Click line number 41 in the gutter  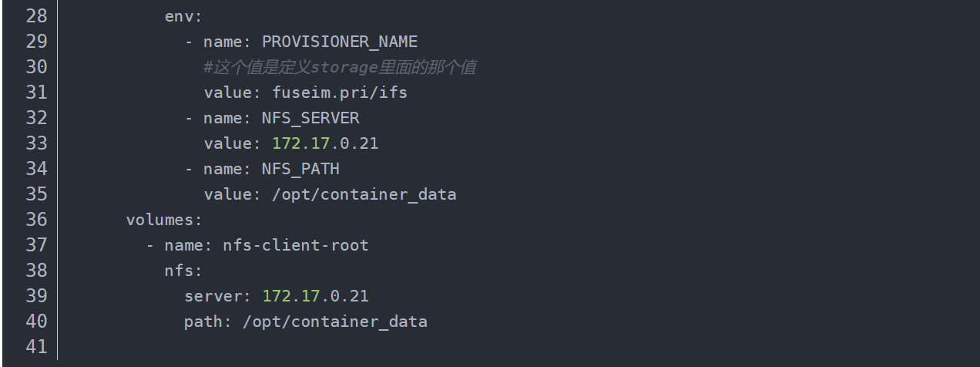[x=36, y=347]
